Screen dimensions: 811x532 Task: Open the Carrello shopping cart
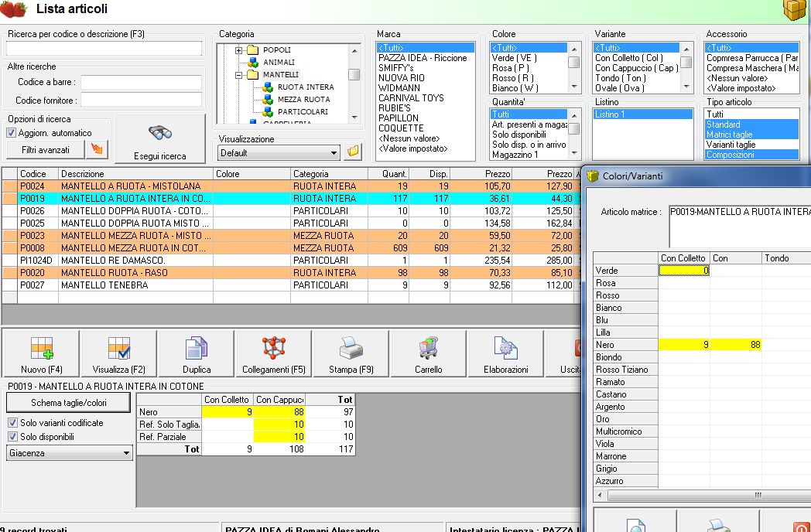(x=428, y=353)
